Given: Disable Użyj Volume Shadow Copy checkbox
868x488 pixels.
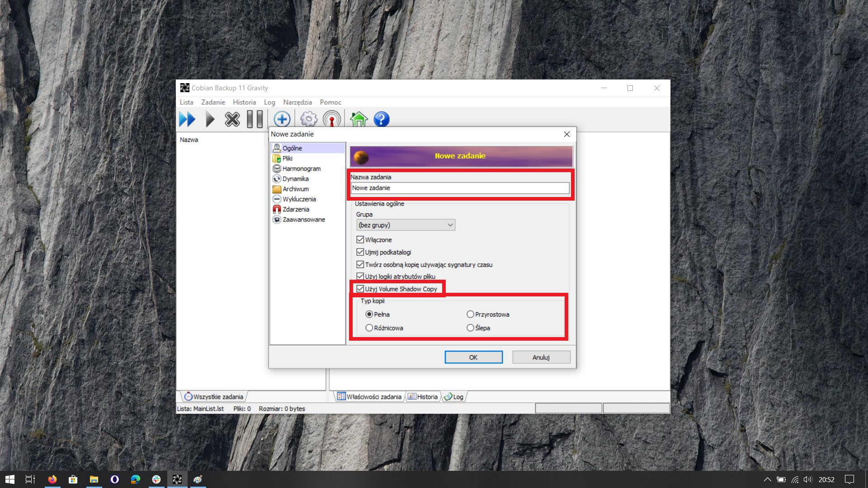Looking at the screenshot, I should pyautogui.click(x=360, y=289).
